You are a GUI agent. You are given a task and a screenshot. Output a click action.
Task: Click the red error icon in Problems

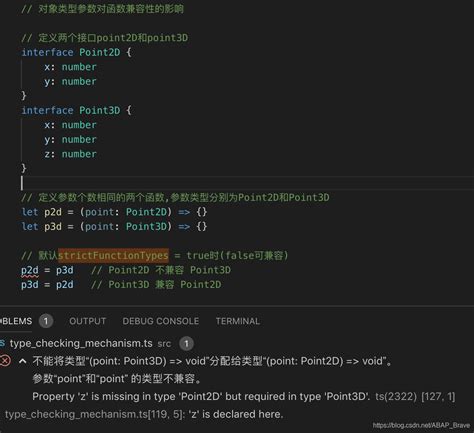tap(5, 361)
